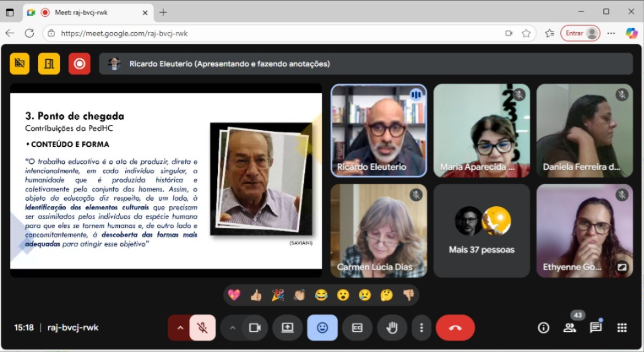Toggle the emoji reactions bar
The height and width of the screenshot is (352, 644).
(322, 328)
